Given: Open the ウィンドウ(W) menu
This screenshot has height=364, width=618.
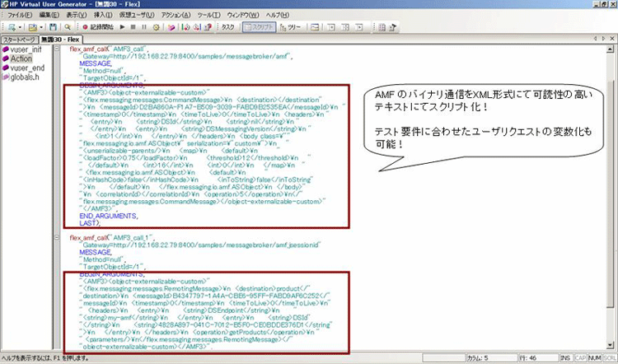Looking at the screenshot, I should point(243,15).
